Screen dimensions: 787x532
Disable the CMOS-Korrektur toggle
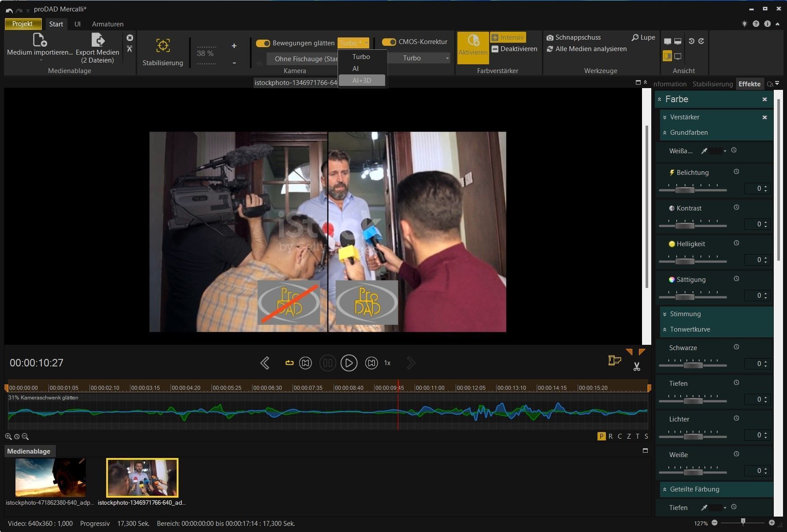point(389,42)
